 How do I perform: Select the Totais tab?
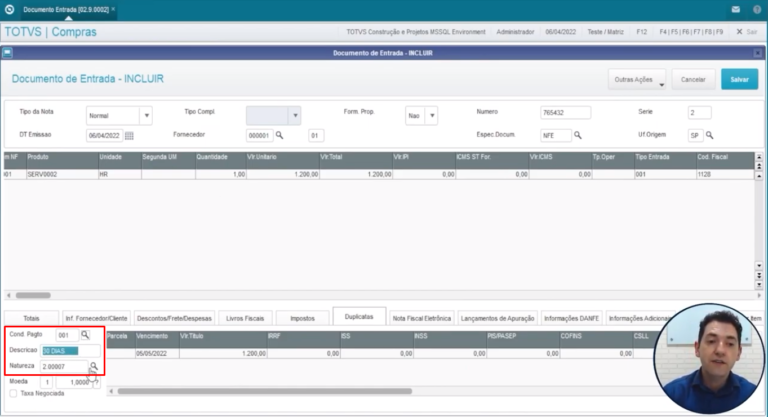coord(31,318)
